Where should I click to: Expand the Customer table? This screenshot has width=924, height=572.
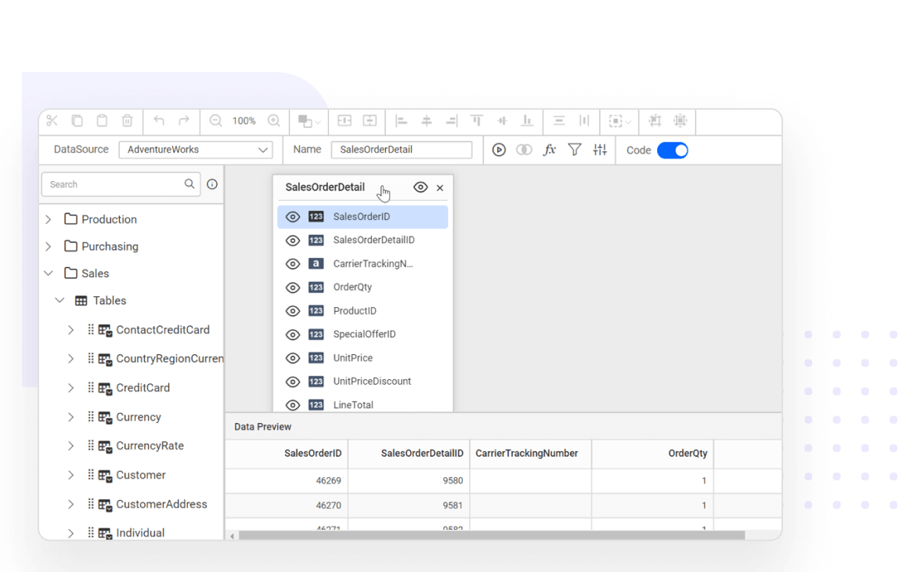pos(70,476)
